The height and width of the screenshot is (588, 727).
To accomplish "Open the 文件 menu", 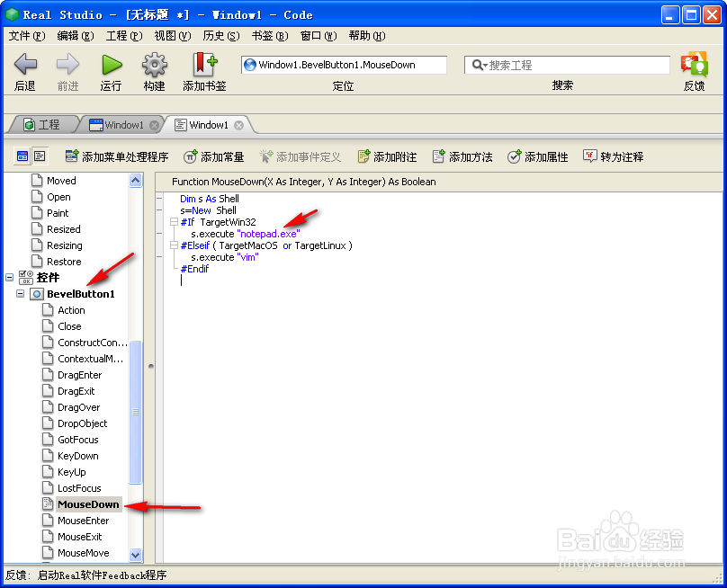I will coord(27,36).
